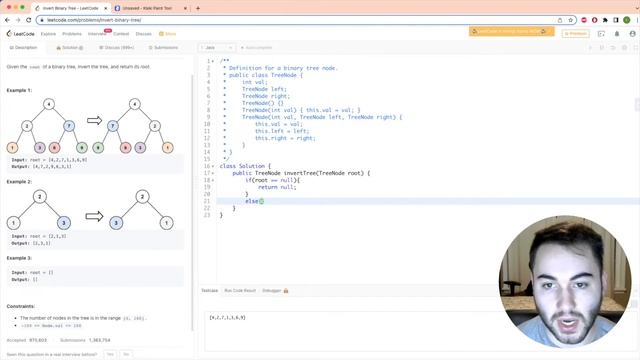Click the 'Constraints:' heading
Viewport: 640px width, 360px height.
point(21,306)
